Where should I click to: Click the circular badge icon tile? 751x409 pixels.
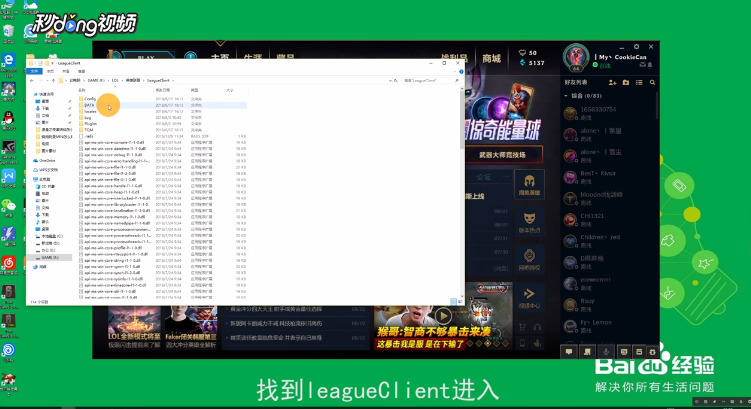click(529, 259)
